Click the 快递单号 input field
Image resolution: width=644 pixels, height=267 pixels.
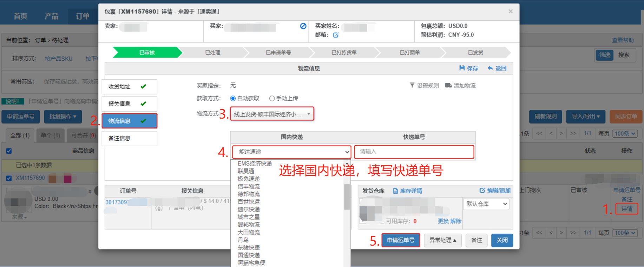pos(414,152)
